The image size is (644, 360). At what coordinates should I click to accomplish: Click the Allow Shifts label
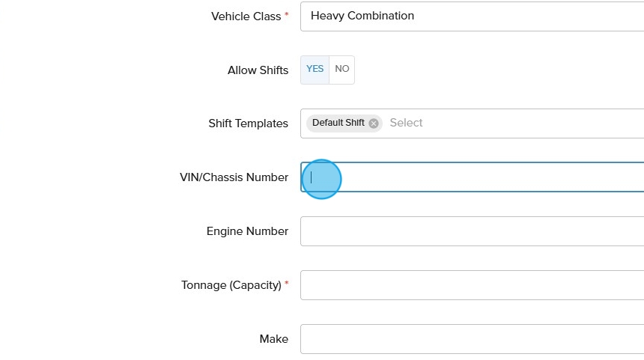(258, 70)
